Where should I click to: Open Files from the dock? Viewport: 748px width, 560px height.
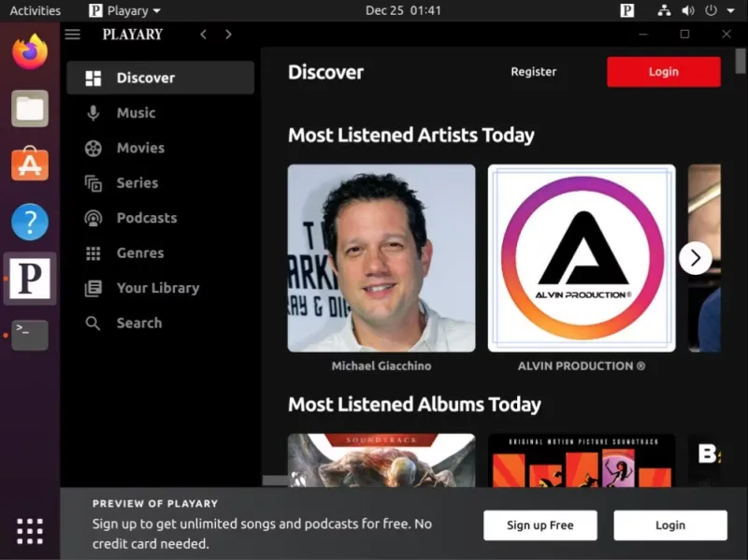click(30, 108)
